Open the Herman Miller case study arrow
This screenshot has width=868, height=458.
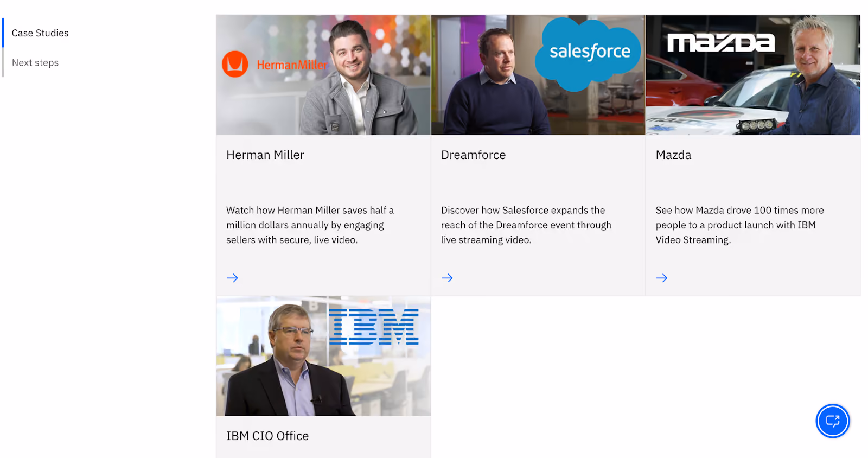pos(232,278)
